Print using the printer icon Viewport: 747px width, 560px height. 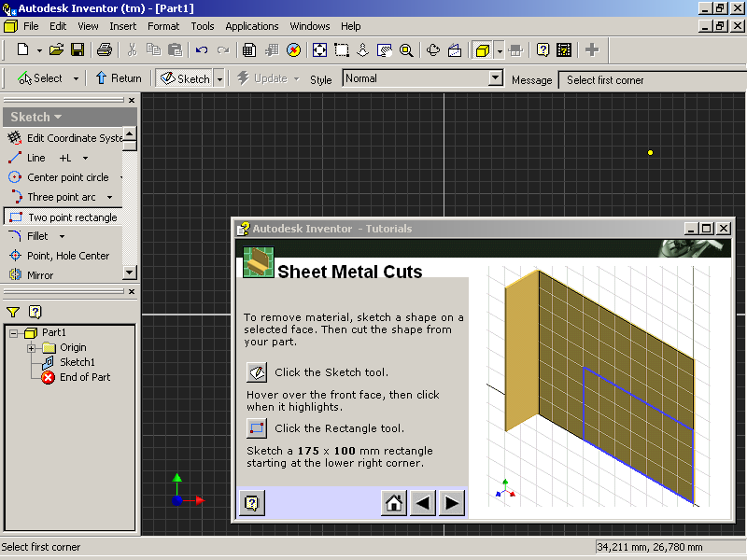pyautogui.click(x=105, y=49)
